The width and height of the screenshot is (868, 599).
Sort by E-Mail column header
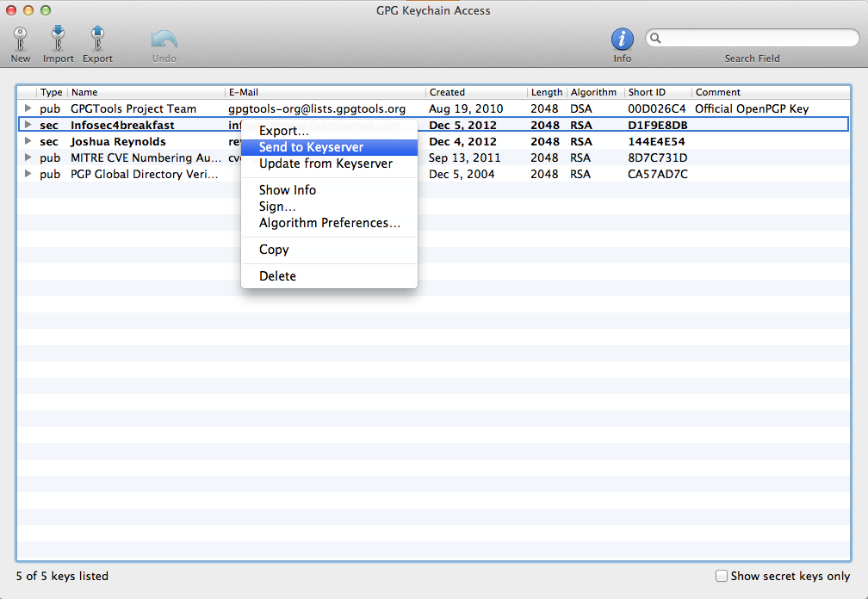tap(325, 92)
